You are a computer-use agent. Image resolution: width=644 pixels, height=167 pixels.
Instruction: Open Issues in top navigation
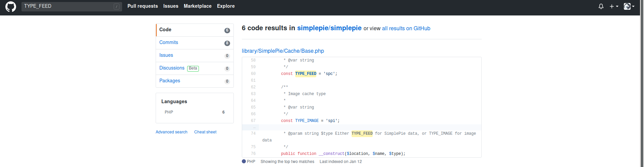click(x=171, y=6)
